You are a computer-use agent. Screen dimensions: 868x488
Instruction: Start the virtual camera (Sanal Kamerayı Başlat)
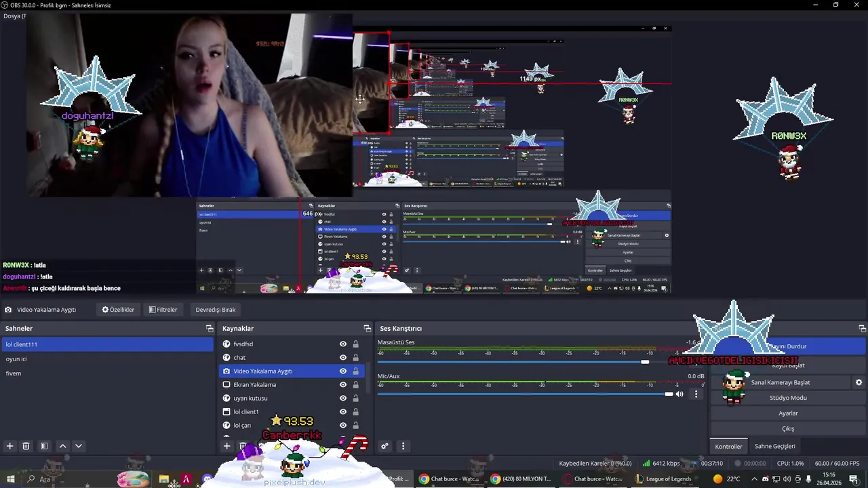click(x=781, y=382)
